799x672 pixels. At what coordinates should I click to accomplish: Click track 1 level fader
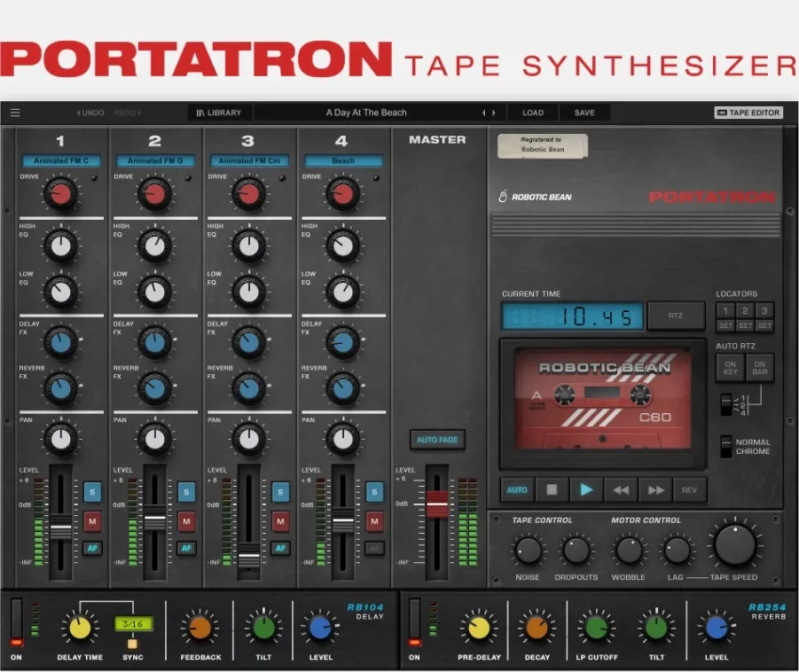pyautogui.click(x=60, y=528)
